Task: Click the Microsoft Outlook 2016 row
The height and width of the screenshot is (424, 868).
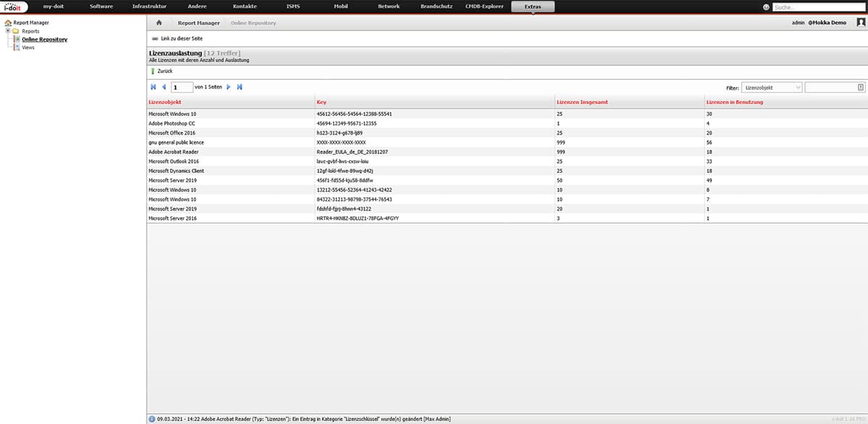Action: click(x=506, y=161)
